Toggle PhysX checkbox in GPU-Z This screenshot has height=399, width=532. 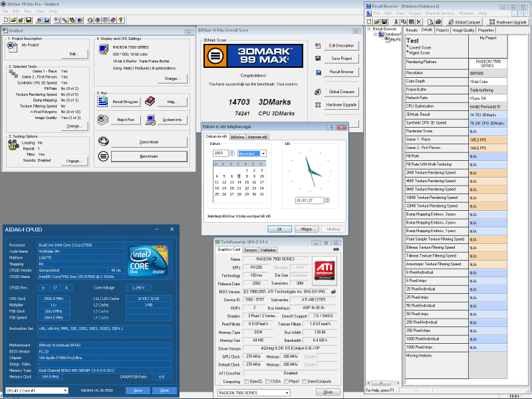click(285, 381)
